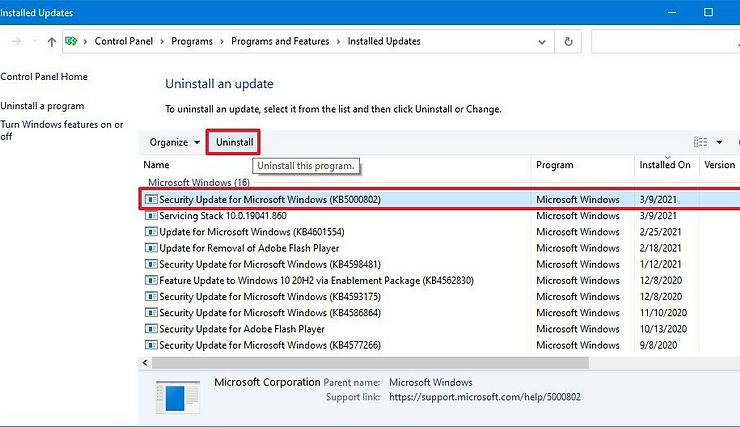
Task: Click the Refresh address bar icon
Action: (568, 42)
